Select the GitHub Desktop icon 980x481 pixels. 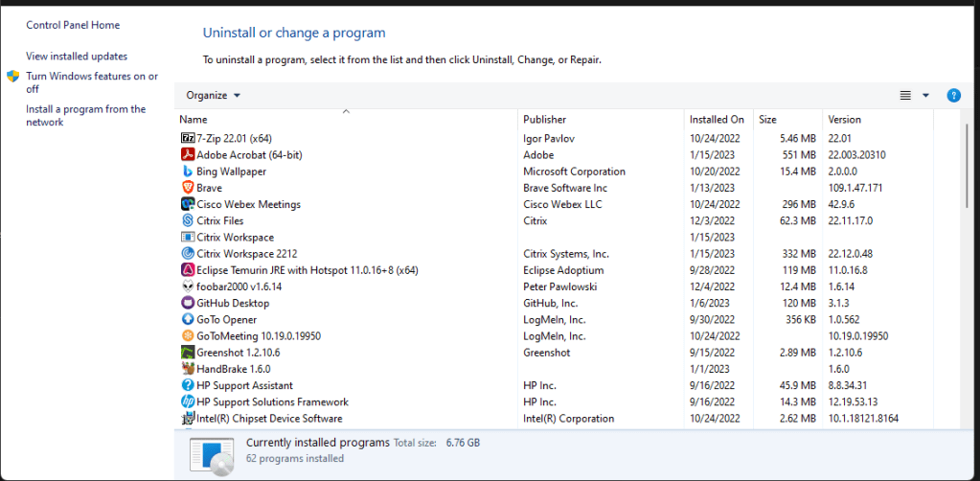point(188,303)
